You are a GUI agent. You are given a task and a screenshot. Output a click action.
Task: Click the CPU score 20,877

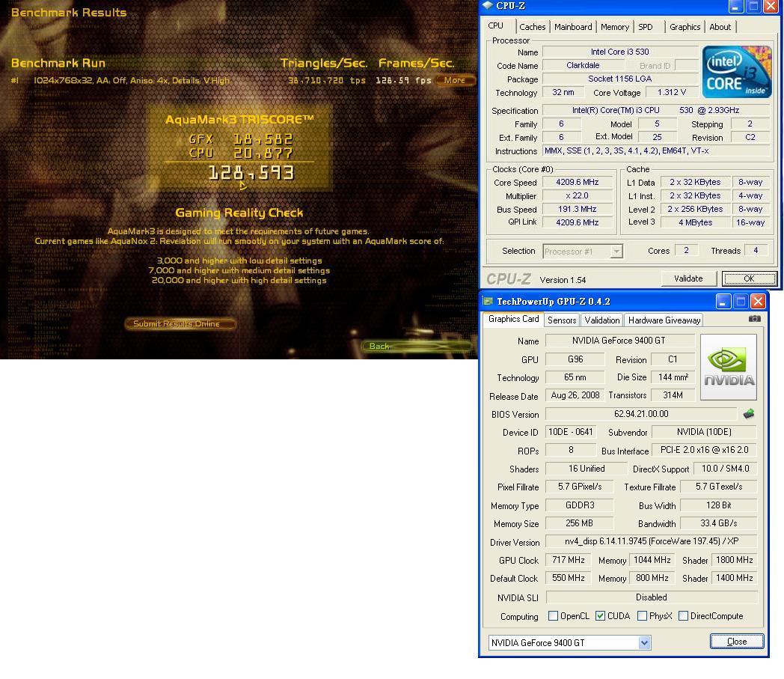coord(263,153)
